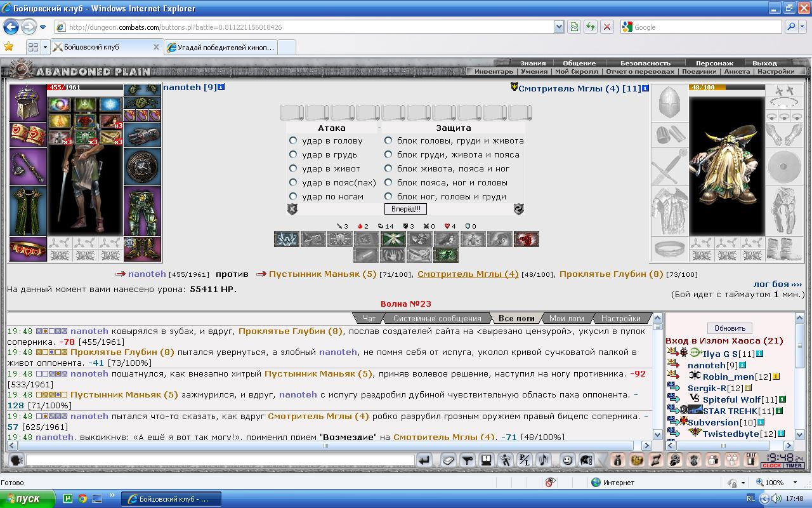Open recent pages dropdown near Back
The width and height of the screenshot is (812, 508).
pos(43,27)
